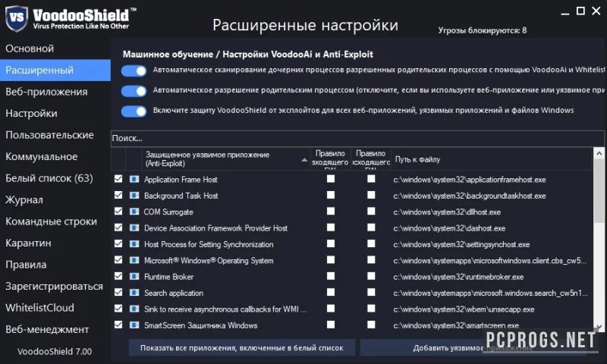
Task: Click the Device Association Framework Provider Host icon
Action: point(134,228)
